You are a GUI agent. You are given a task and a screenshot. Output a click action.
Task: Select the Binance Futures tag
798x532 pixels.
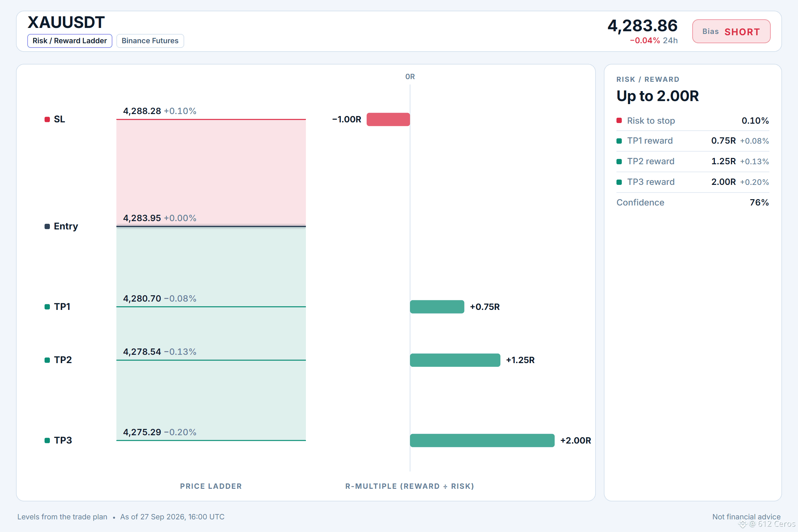click(150, 41)
